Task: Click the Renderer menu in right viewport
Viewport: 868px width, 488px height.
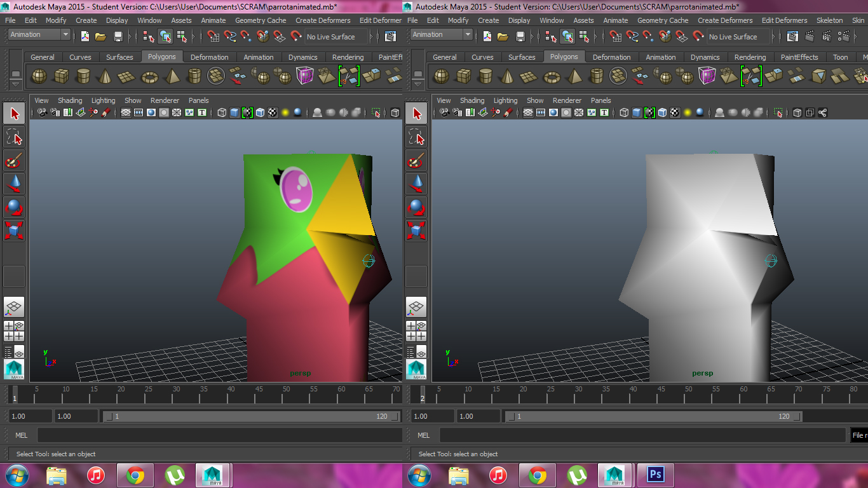Action: pyautogui.click(x=567, y=100)
